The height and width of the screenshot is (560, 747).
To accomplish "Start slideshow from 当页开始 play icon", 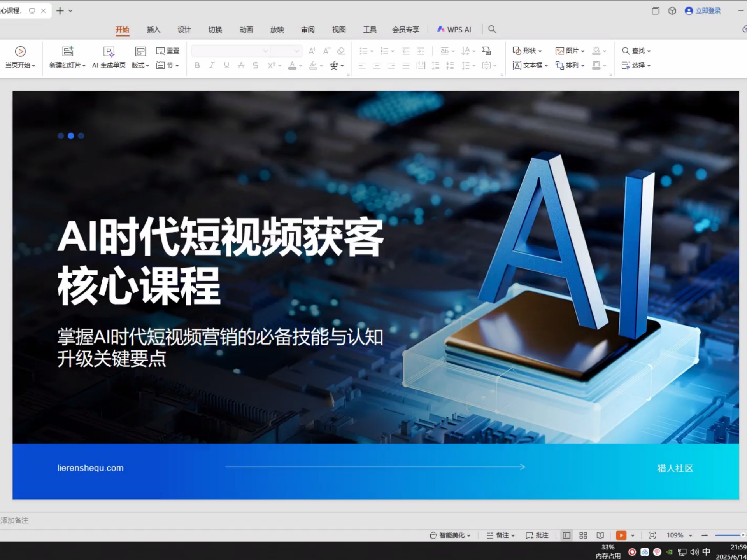I will tap(20, 51).
